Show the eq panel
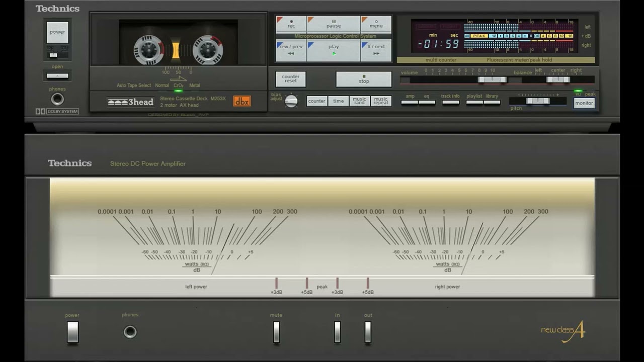 point(427,102)
